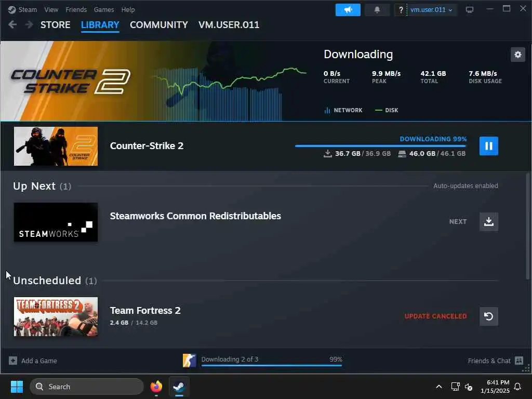The height and width of the screenshot is (399, 532).
Task: Go forward with the forward arrow
Action: click(29, 24)
